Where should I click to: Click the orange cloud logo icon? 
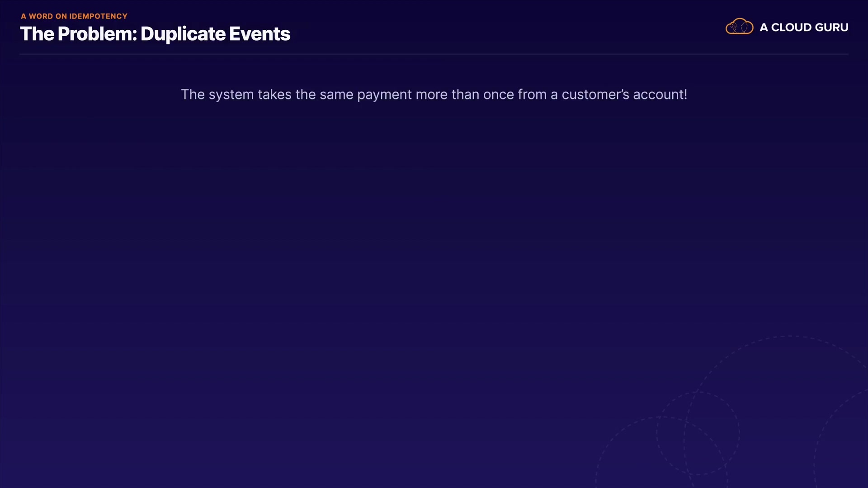pyautogui.click(x=739, y=27)
